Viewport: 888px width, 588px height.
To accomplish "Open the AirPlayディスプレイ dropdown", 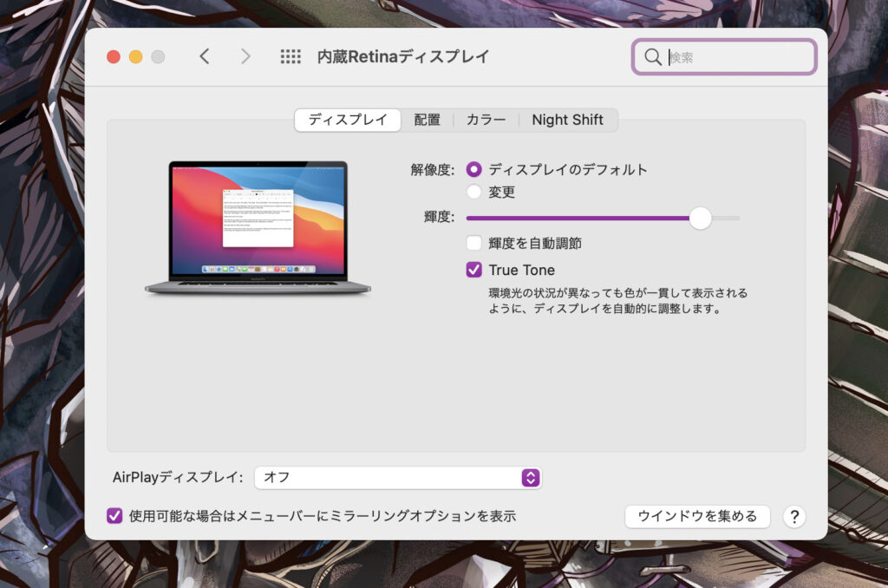I will pos(398,478).
